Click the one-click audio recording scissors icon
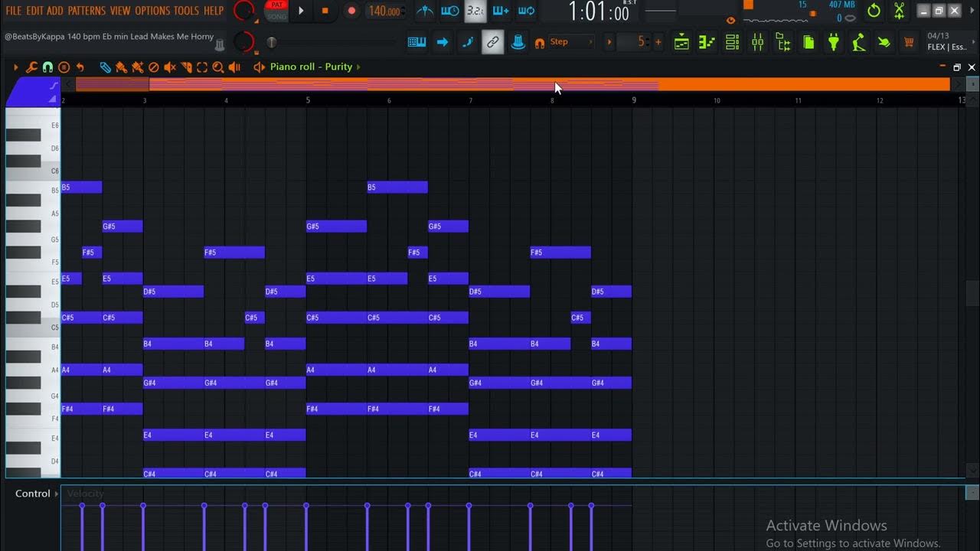This screenshot has height=551, width=980. click(x=900, y=11)
